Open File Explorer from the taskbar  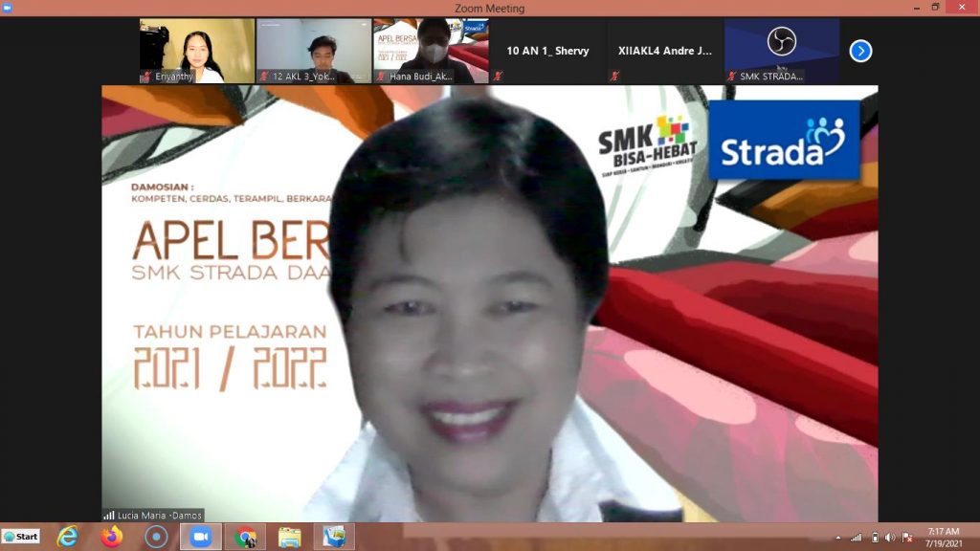(x=289, y=537)
